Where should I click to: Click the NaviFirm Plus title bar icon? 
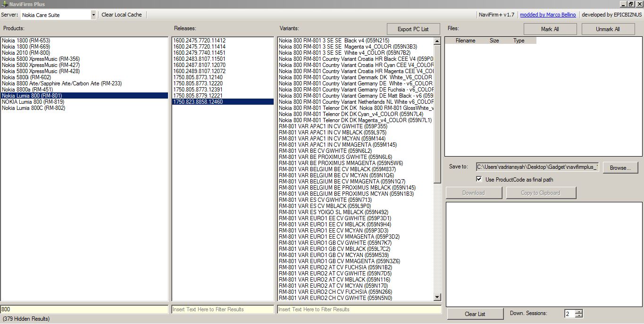[4, 4]
